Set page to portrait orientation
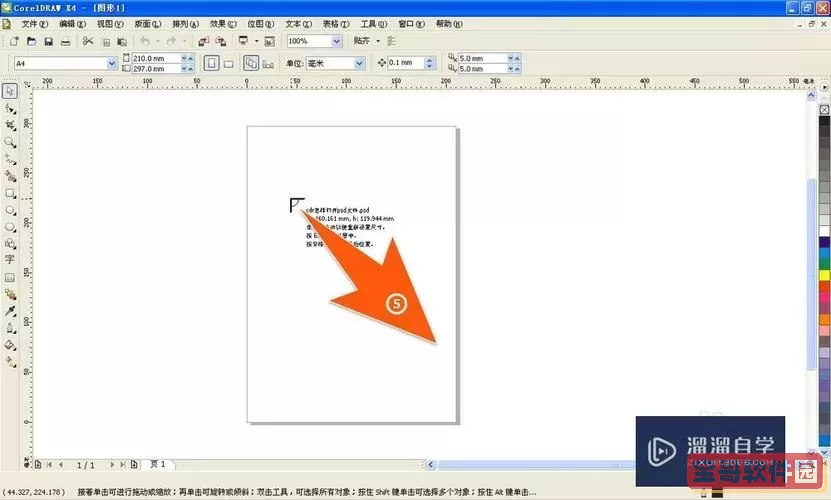The width and height of the screenshot is (831, 500). tap(211, 63)
